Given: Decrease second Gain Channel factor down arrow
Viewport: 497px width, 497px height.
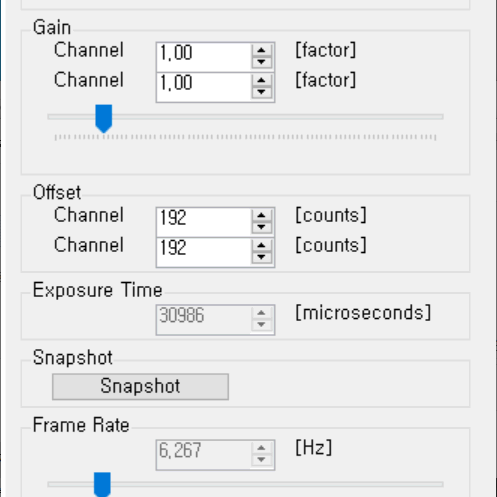Looking at the screenshot, I should (x=261, y=92).
